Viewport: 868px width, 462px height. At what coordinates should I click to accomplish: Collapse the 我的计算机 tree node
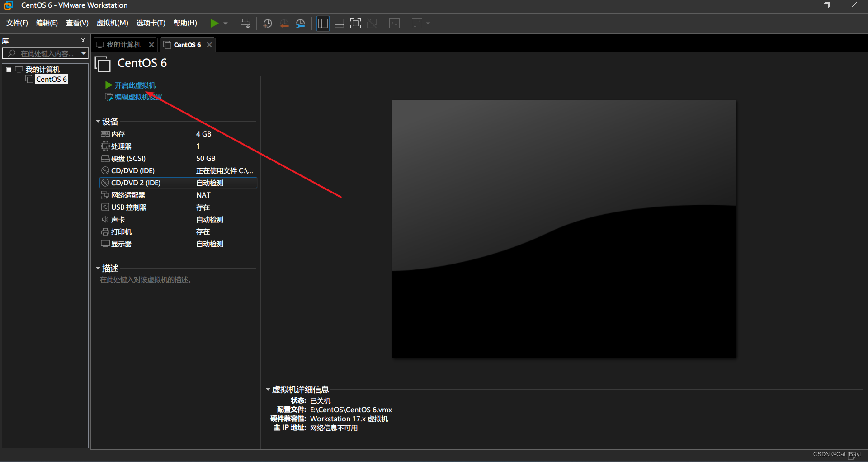(x=9, y=70)
